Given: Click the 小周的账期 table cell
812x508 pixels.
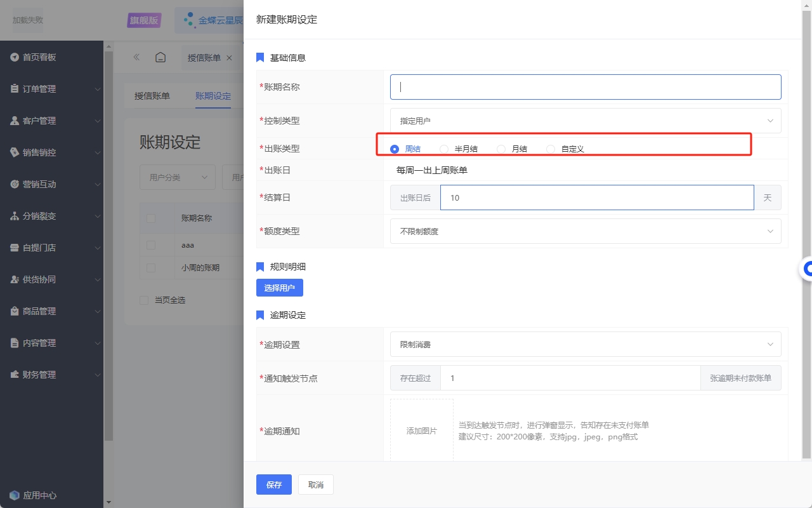Looking at the screenshot, I should 200,268.
